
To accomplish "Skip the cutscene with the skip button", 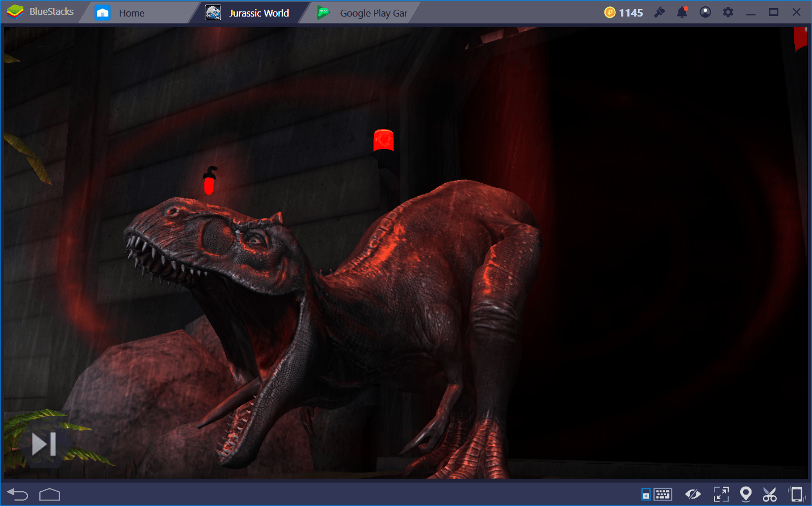I will 44,444.
